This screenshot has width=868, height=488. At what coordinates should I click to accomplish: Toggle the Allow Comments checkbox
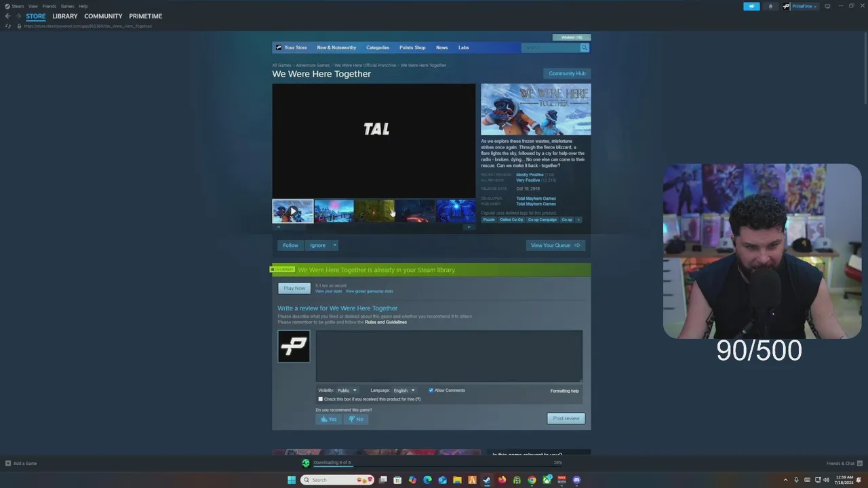431,390
